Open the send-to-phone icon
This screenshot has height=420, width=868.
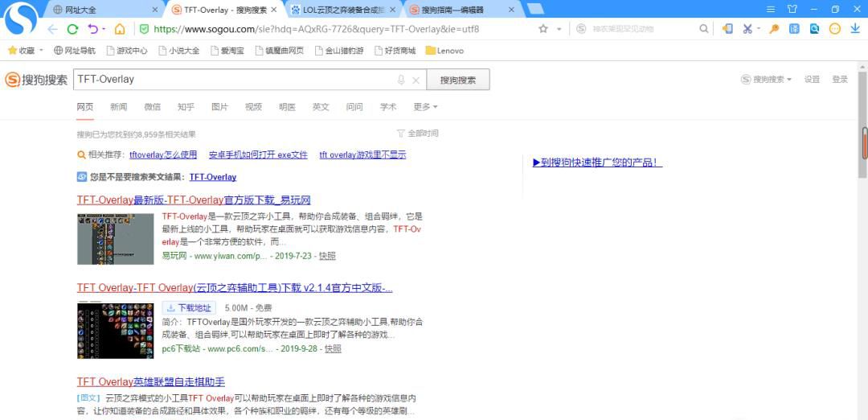pos(727,29)
